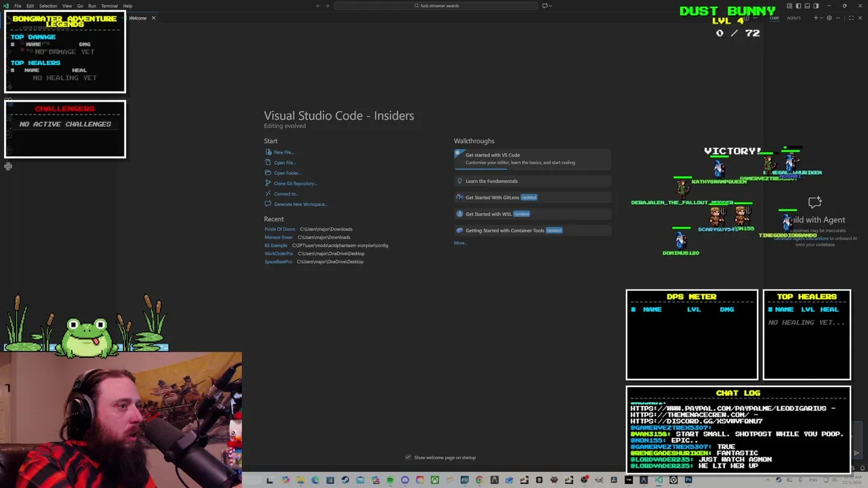Open Photoshop from the taskbar
Screen dimensions: 868x488
pos(688,481)
